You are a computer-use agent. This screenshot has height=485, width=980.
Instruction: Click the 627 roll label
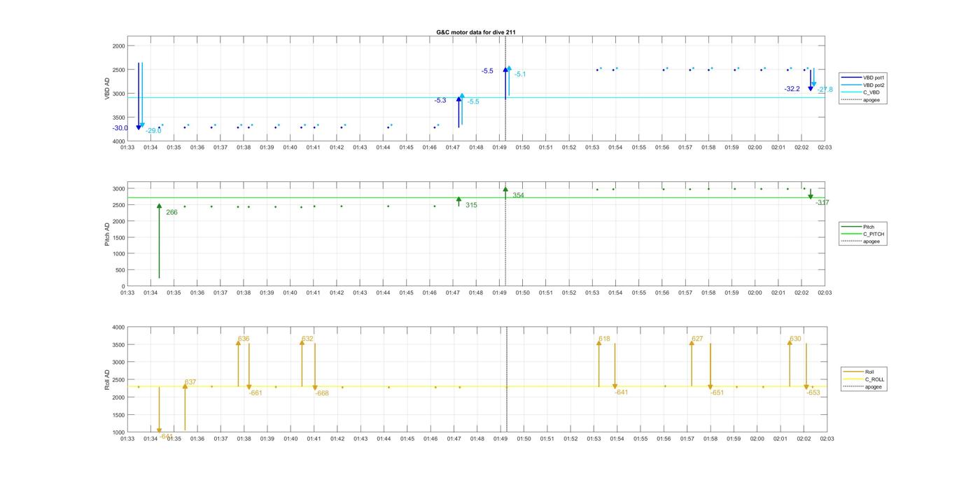tap(697, 339)
